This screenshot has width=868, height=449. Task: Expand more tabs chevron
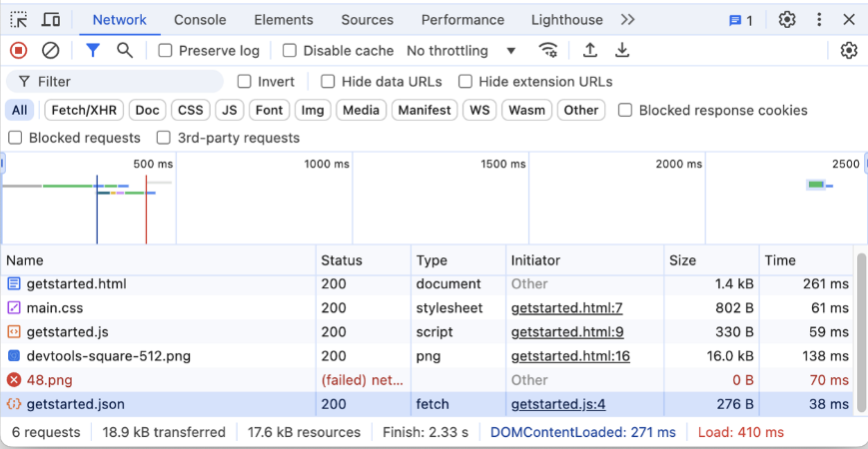627,20
